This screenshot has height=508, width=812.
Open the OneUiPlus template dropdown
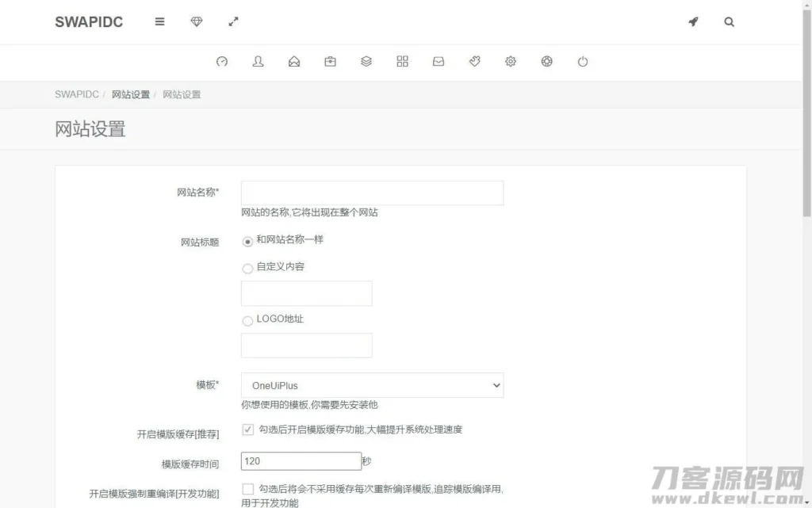click(371, 385)
